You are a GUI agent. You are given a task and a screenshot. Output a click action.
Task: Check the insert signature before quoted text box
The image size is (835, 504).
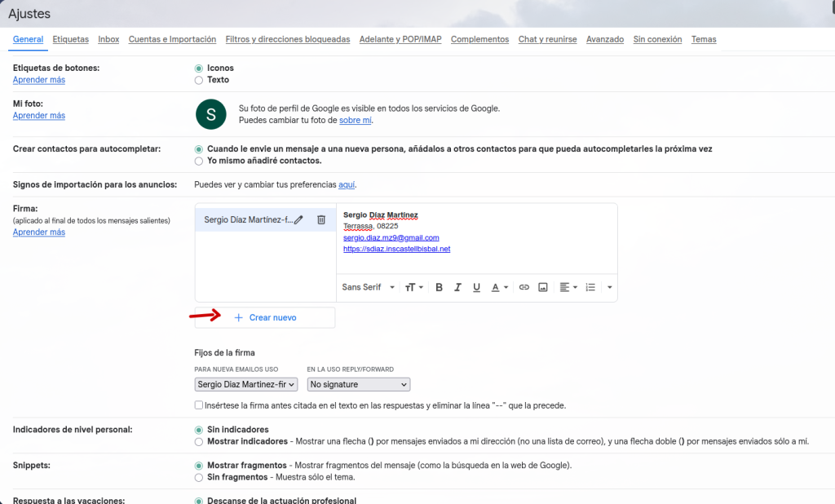pos(199,405)
